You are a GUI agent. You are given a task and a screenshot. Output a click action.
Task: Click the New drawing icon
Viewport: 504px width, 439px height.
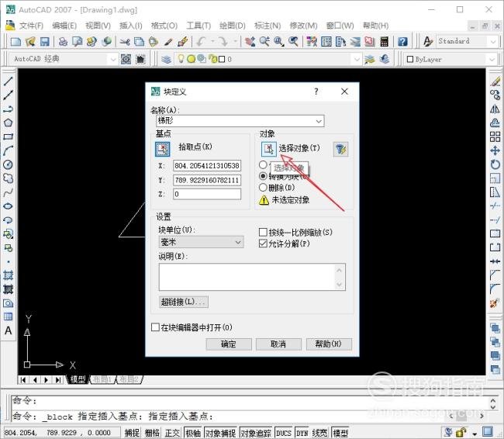pos(16,41)
